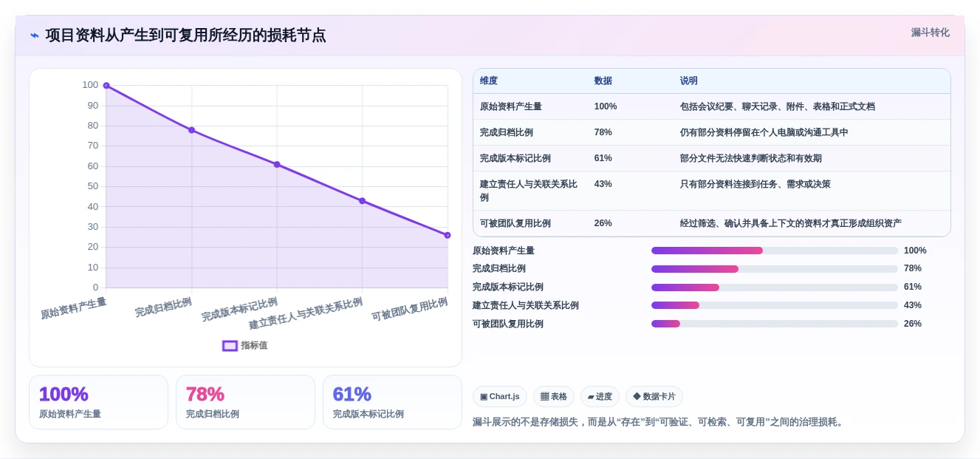Open the 100% 原始资料产生量 data card

tap(99, 402)
